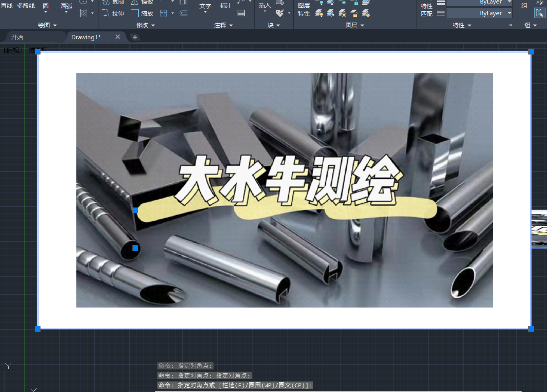Select the Drawing1* document tab
Viewport: 547px width, 392px height.
[x=86, y=37]
